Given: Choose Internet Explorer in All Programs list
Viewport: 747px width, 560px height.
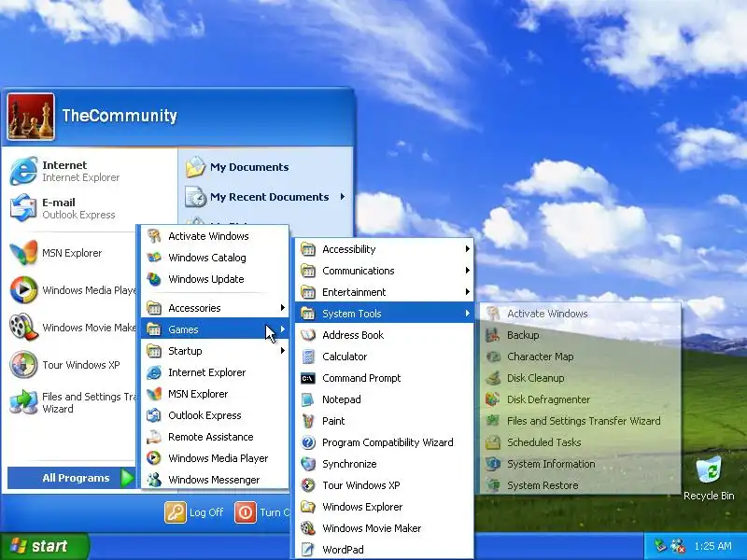Looking at the screenshot, I should tap(215, 372).
